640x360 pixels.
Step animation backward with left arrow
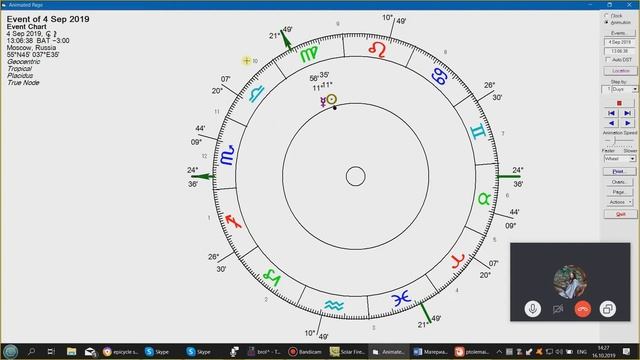(x=611, y=123)
